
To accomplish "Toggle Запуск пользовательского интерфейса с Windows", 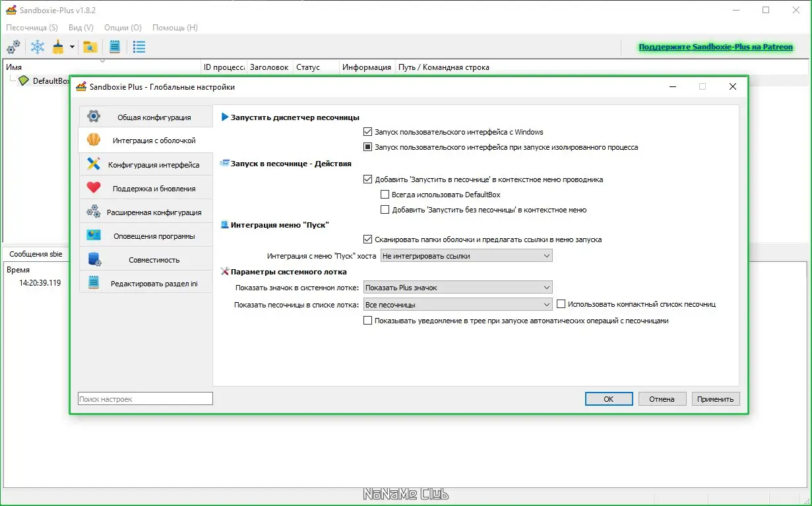I will point(368,132).
